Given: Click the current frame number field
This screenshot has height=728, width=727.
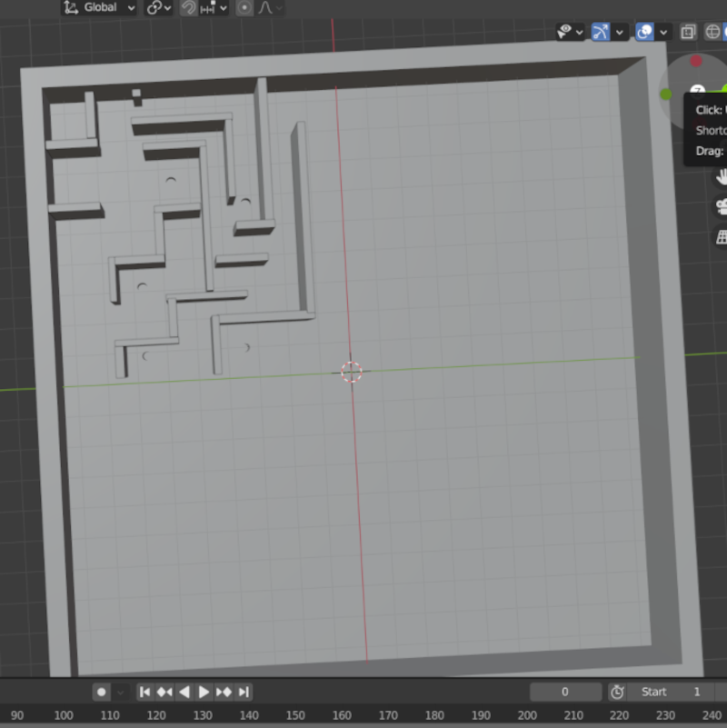Looking at the screenshot, I should click(564, 692).
